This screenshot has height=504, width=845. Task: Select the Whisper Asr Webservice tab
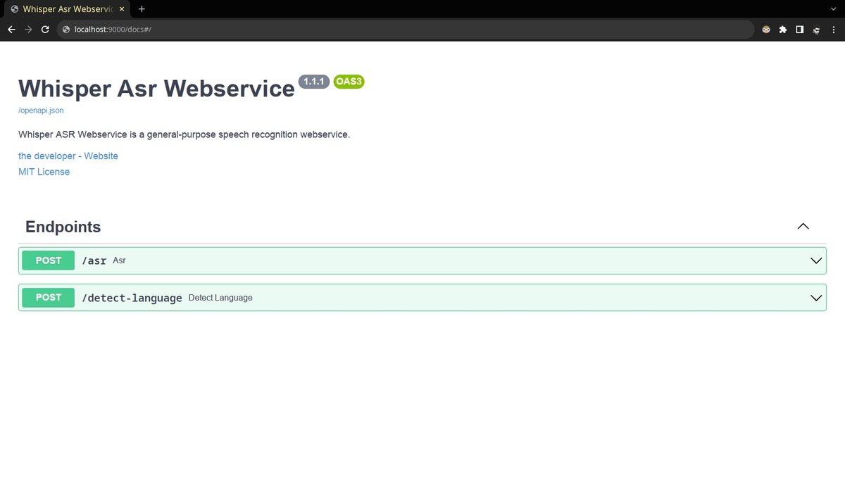[67, 9]
